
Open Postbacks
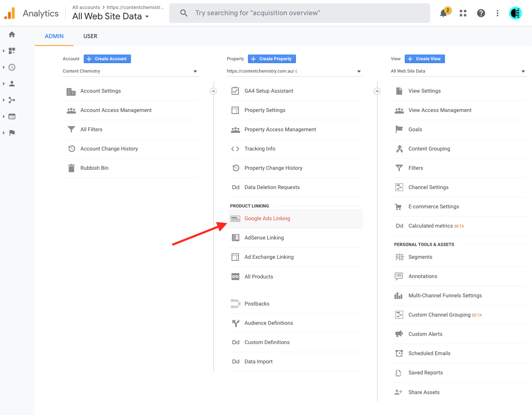click(295, 304)
